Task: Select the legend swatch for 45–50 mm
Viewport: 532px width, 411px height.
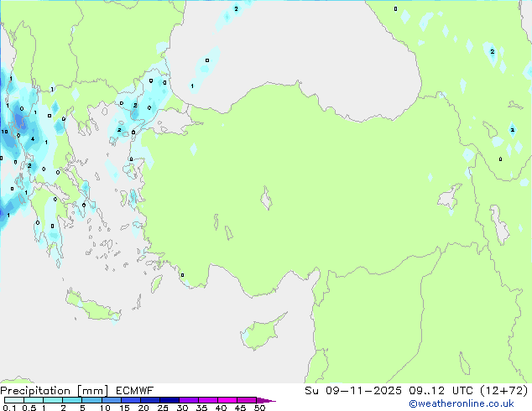Action: pos(247,400)
